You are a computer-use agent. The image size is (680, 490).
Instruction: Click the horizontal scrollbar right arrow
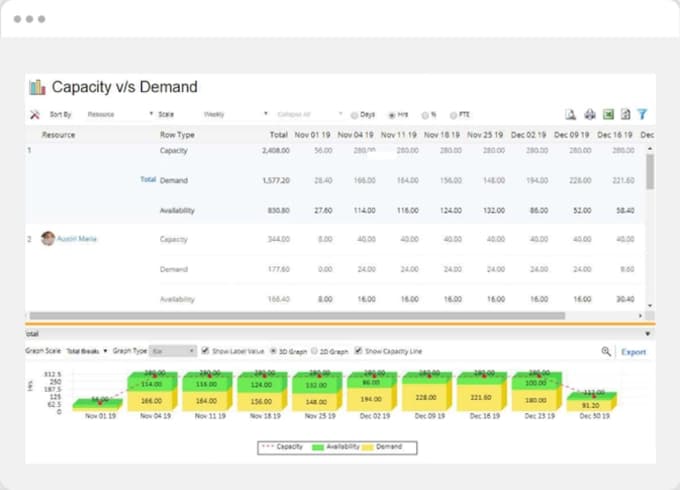[640, 316]
